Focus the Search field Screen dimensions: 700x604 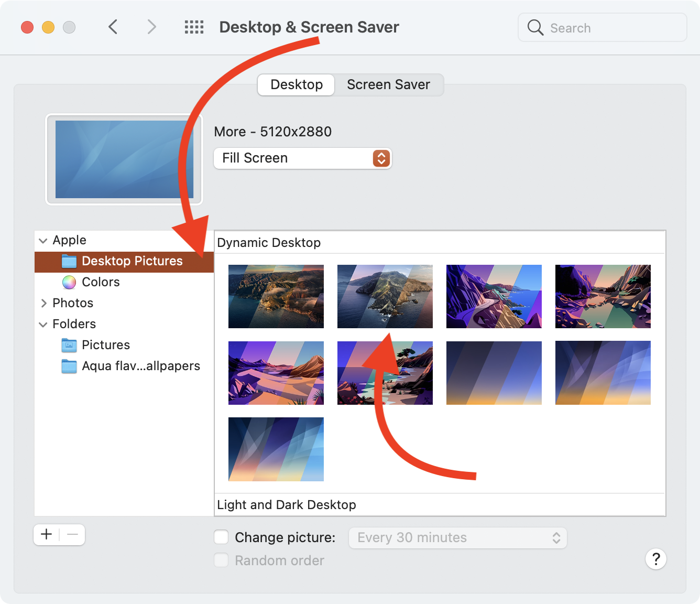point(603,27)
